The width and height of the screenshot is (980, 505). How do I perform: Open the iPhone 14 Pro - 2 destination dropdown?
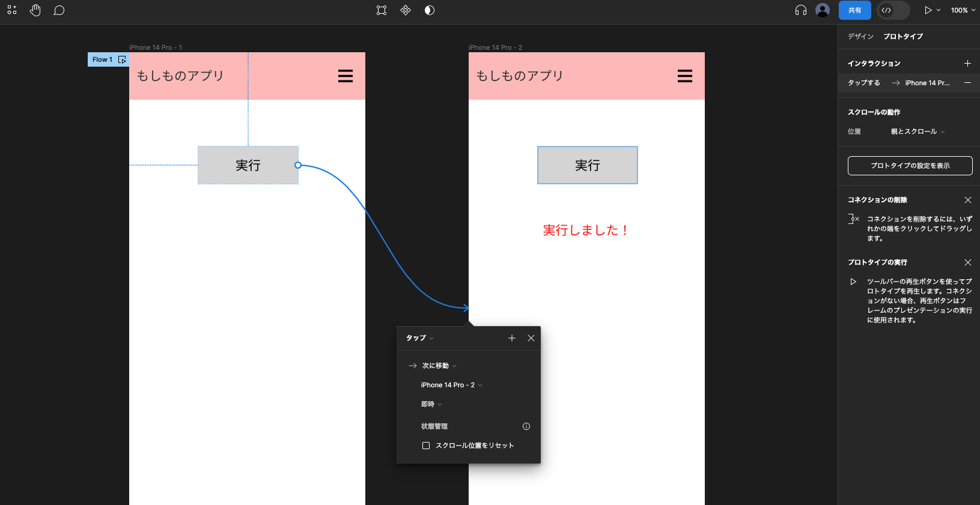point(451,385)
